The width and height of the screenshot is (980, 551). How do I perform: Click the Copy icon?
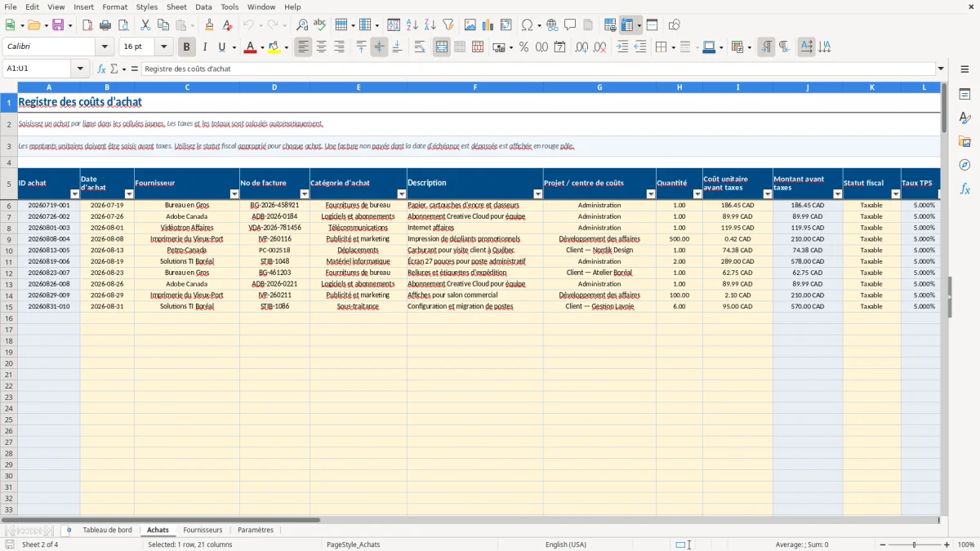click(163, 25)
